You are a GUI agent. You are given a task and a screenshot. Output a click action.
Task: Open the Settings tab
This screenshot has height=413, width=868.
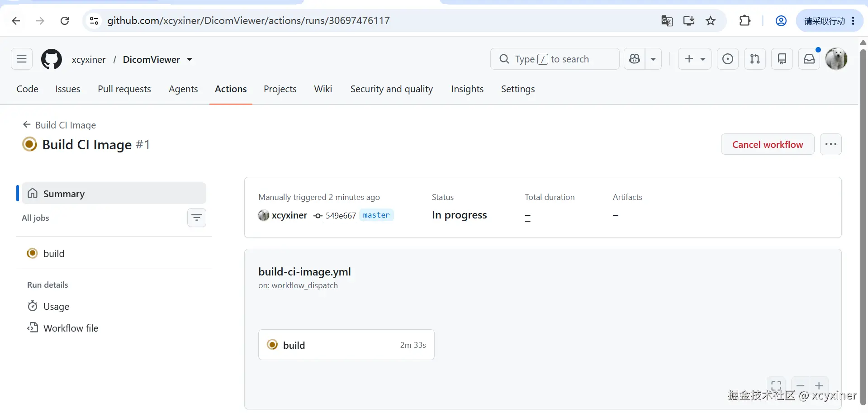point(518,89)
